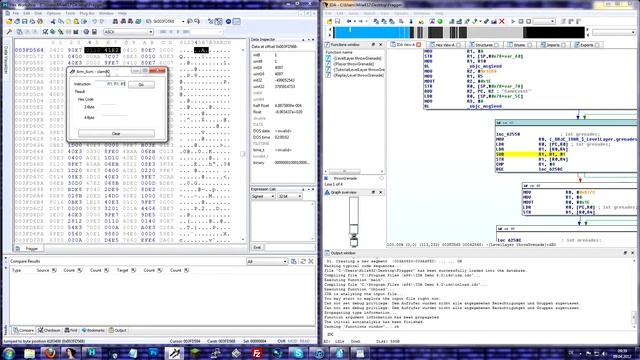Switch to the Structures tab in IDA
640x360 pixels.
coord(484,45)
